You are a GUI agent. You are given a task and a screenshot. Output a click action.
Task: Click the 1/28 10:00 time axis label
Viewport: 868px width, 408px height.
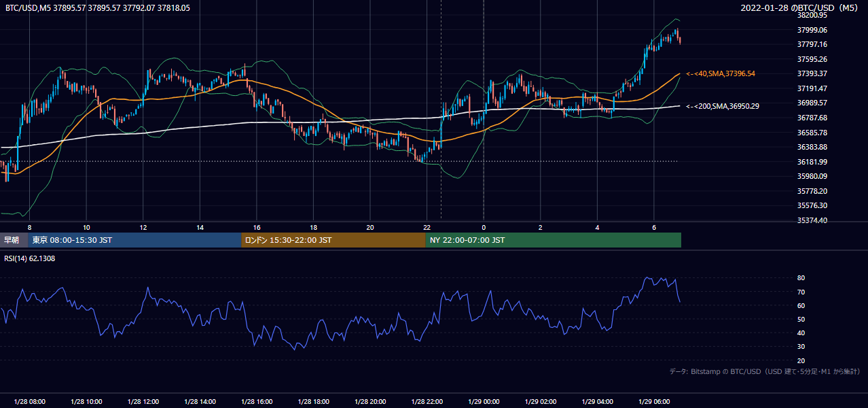pos(86,401)
